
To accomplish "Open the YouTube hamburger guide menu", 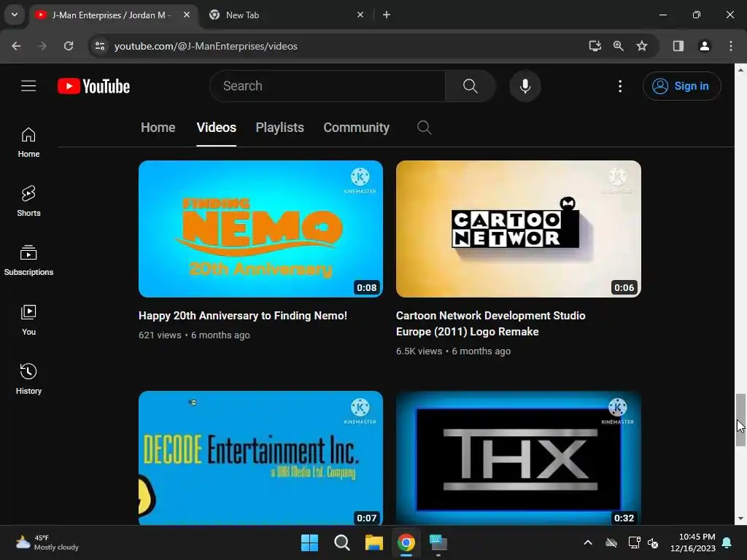I will click(x=28, y=86).
